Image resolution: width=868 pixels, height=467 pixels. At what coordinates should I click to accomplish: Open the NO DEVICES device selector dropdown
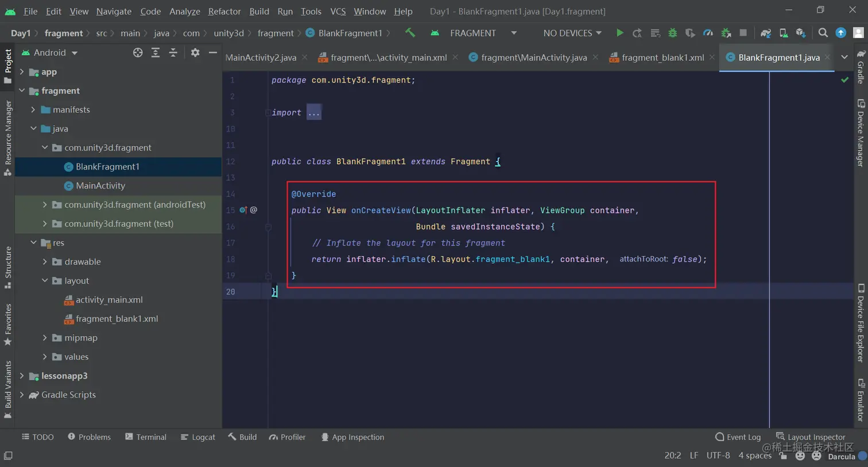pyautogui.click(x=572, y=33)
